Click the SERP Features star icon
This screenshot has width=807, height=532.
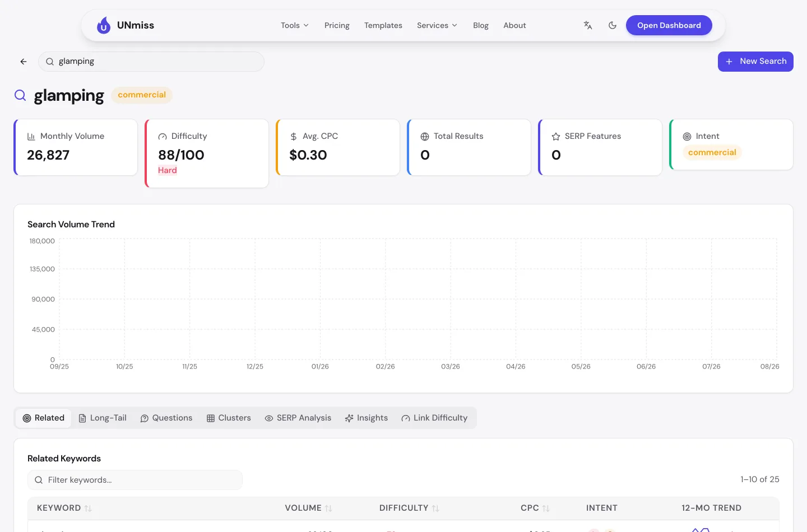pyautogui.click(x=556, y=137)
